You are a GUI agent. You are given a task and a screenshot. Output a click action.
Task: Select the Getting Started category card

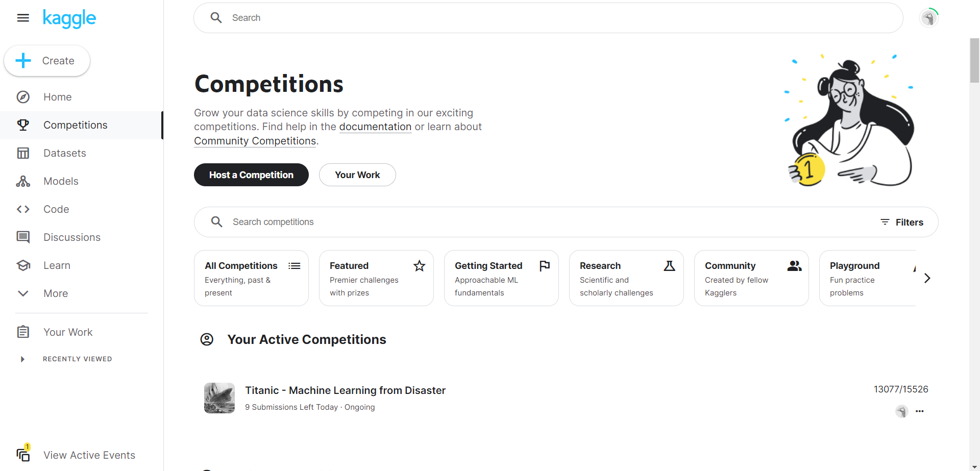click(x=501, y=278)
